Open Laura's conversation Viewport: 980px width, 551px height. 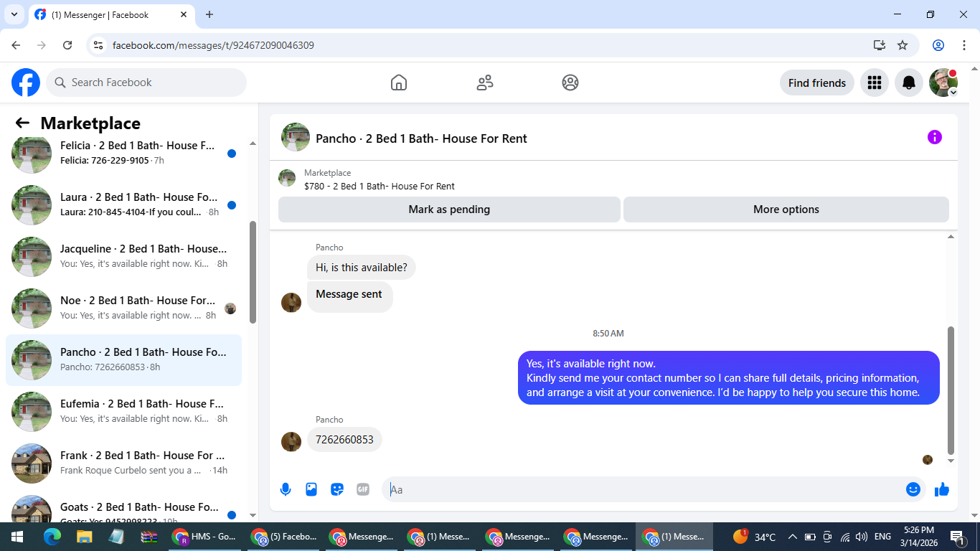123,204
